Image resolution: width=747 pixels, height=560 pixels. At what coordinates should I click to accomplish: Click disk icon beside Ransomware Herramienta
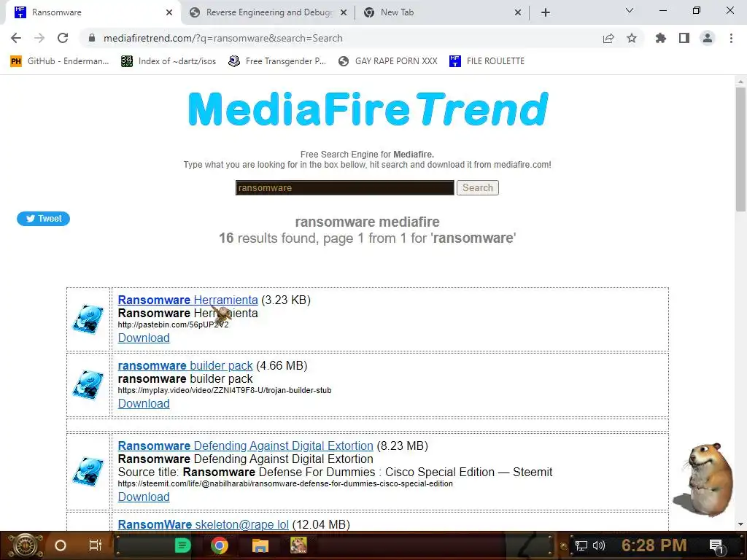(x=88, y=319)
